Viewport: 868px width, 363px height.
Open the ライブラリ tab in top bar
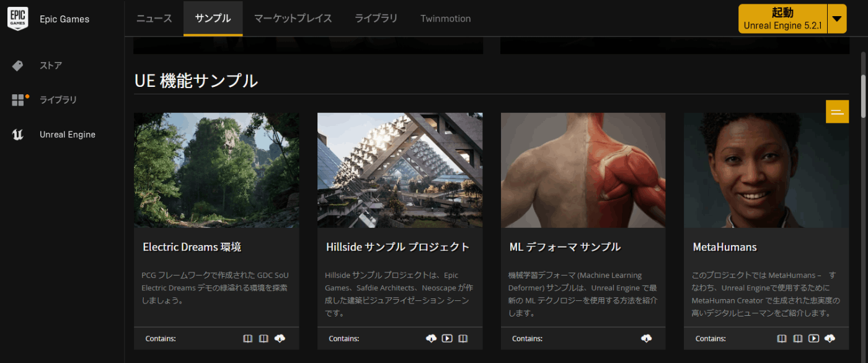point(376,19)
